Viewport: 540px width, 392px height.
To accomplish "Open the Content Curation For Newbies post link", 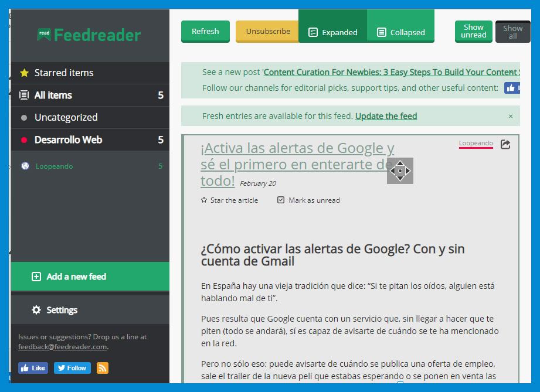I will click(392, 72).
